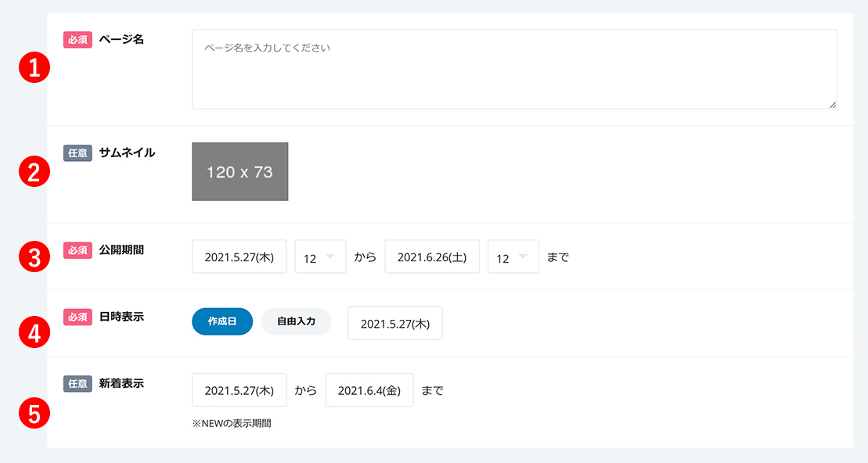Click the 必須 badge beside ページ名

click(77, 40)
